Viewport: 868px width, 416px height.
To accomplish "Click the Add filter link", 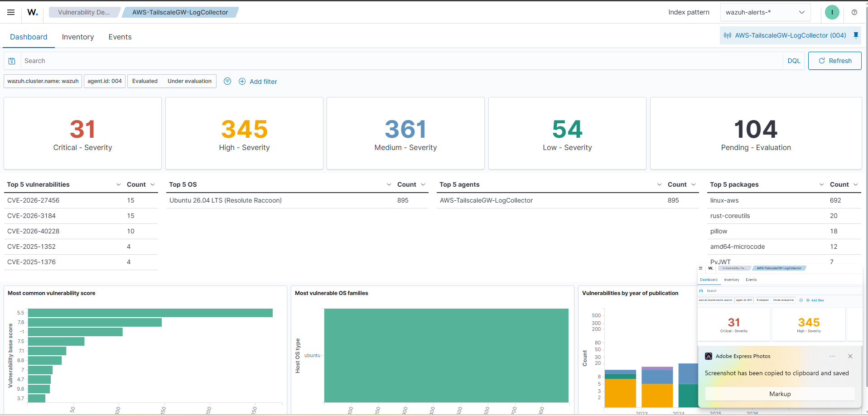I will point(258,82).
